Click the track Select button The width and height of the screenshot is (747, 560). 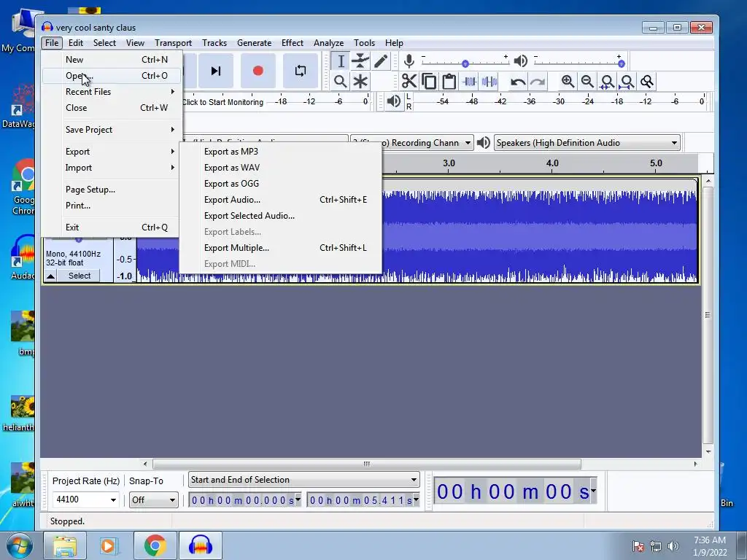(79, 276)
